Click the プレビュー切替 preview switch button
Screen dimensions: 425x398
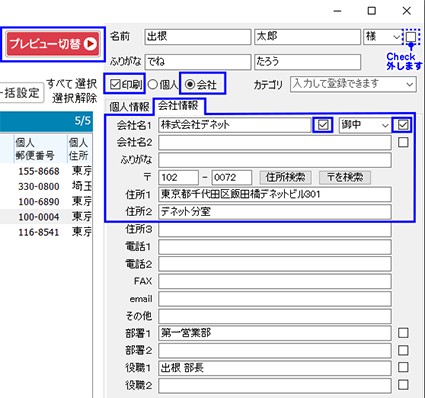[53, 44]
